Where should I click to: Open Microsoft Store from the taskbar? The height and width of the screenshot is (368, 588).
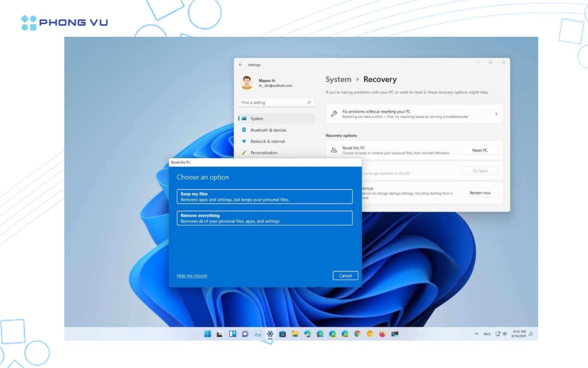pos(282,334)
